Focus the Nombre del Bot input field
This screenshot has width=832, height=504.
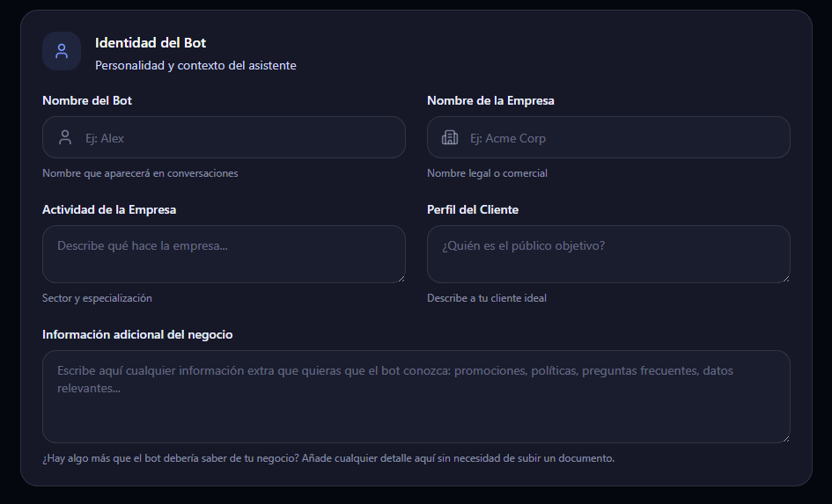click(x=224, y=137)
